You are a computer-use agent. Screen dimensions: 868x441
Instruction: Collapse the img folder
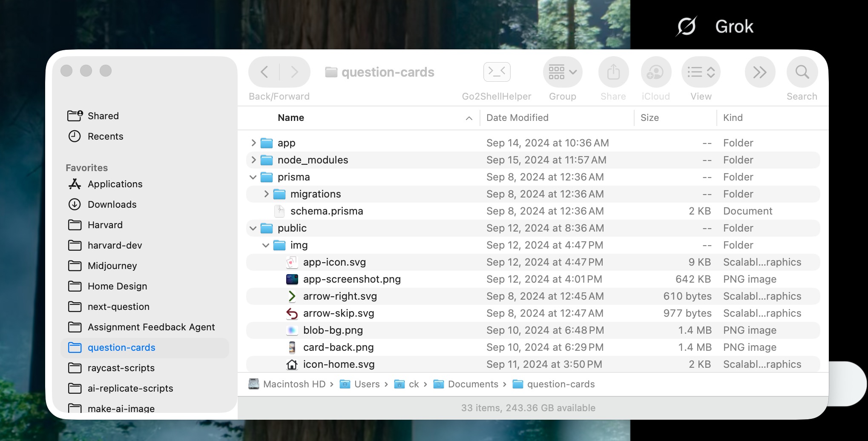(x=266, y=245)
